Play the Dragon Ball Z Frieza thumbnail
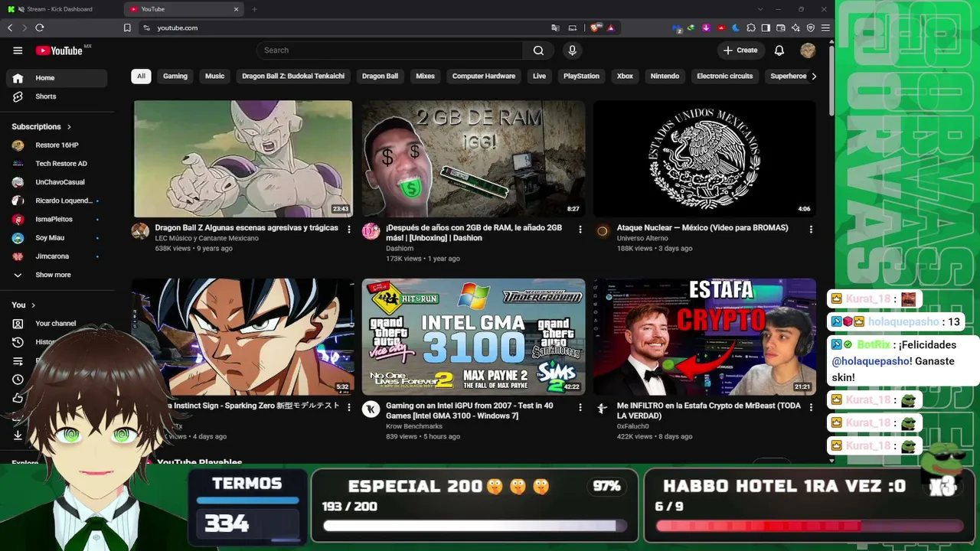The width and height of the screenshot is (980, 551). pos(243,158)
